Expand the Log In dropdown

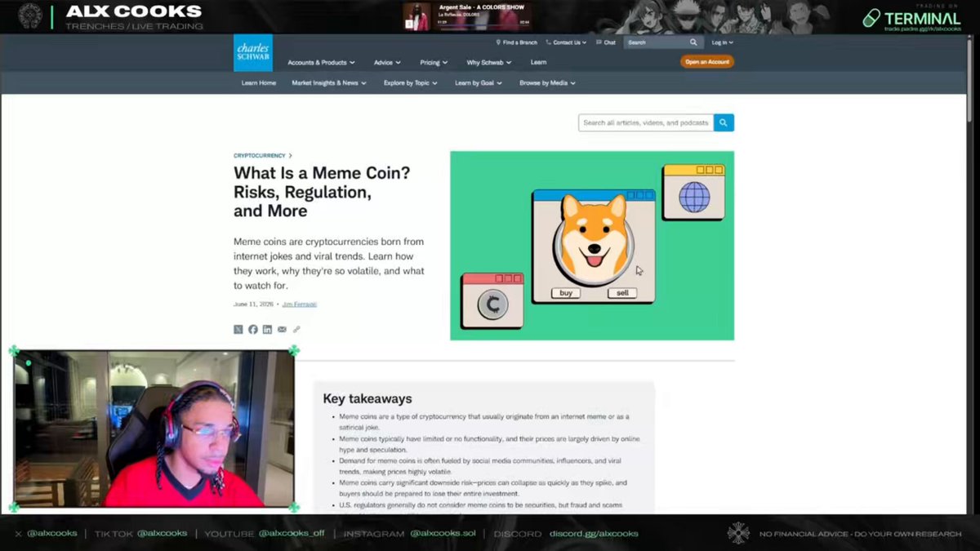[x=722, y=42]
